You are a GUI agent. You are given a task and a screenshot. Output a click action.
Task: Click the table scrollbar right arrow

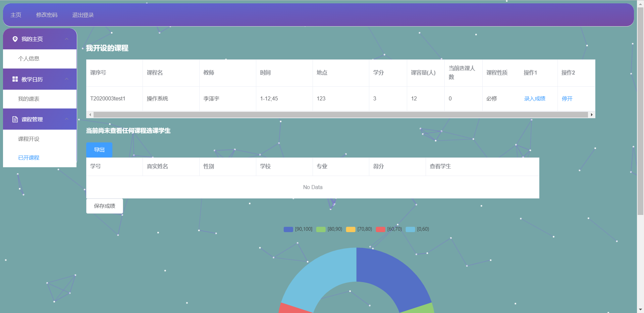tap(592, 115)
